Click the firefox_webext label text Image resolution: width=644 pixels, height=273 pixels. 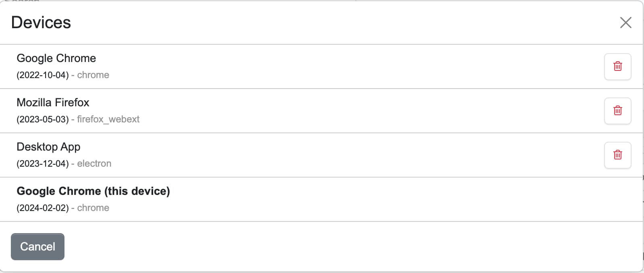click(108, 119)
